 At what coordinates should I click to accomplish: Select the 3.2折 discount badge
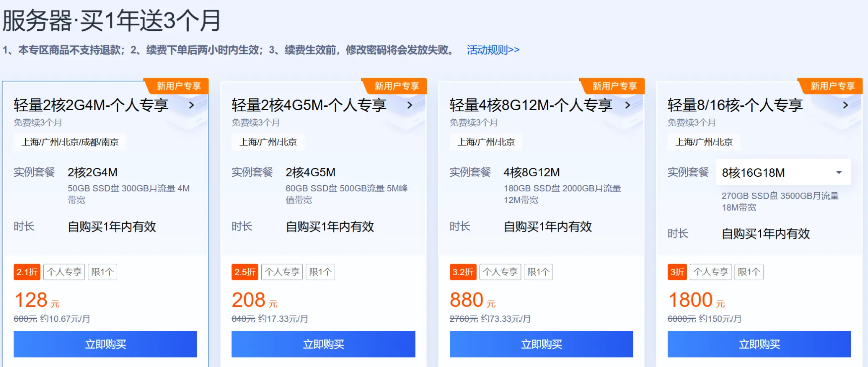(463, 272)
